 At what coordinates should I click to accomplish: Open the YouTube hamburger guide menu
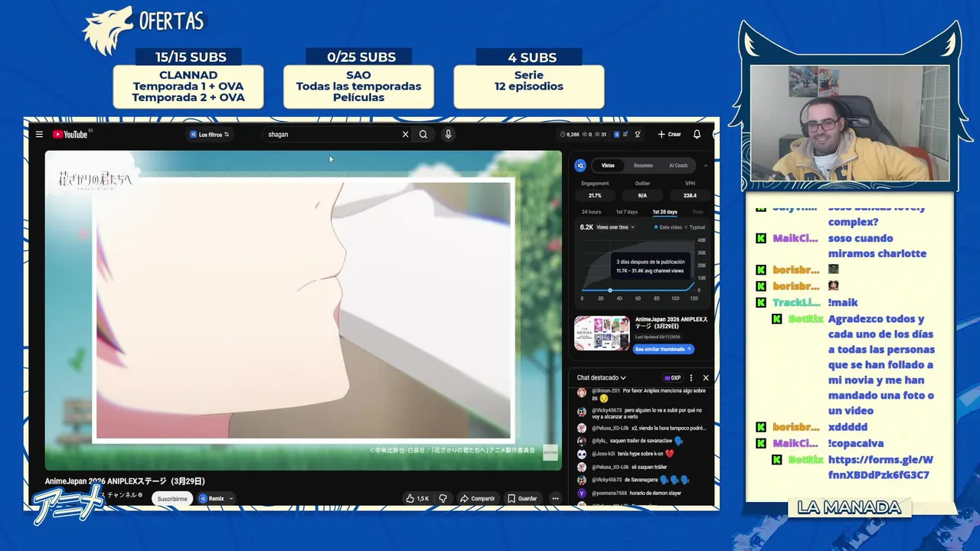click(39, 135)
